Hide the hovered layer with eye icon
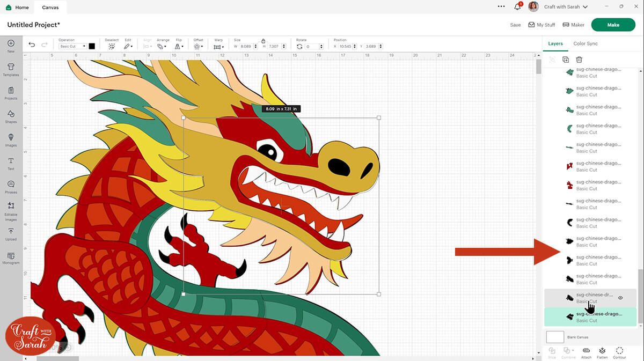The height and width of the screenshot is (361, 644). point(620,298)
